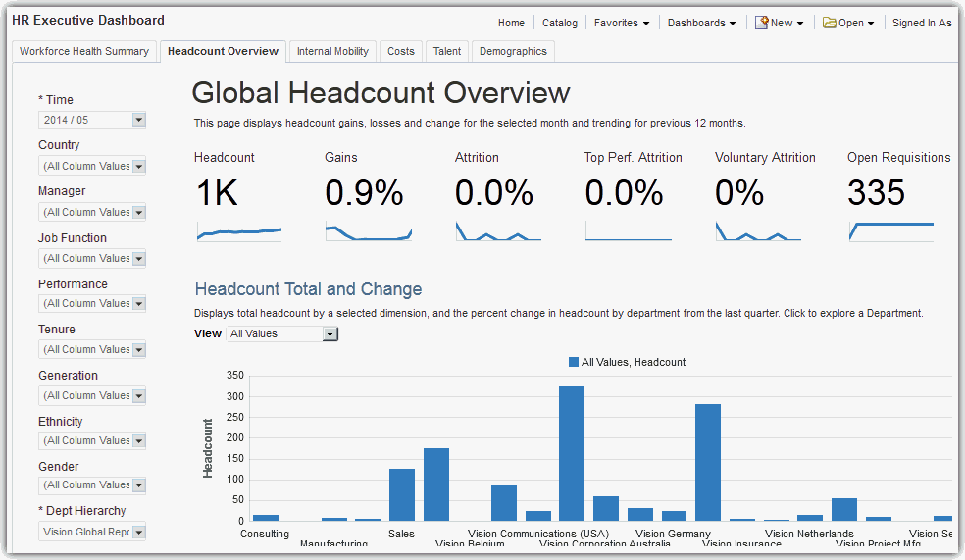965x560 pixels.
Task: Click the New document icon
Action: point(761,23)
